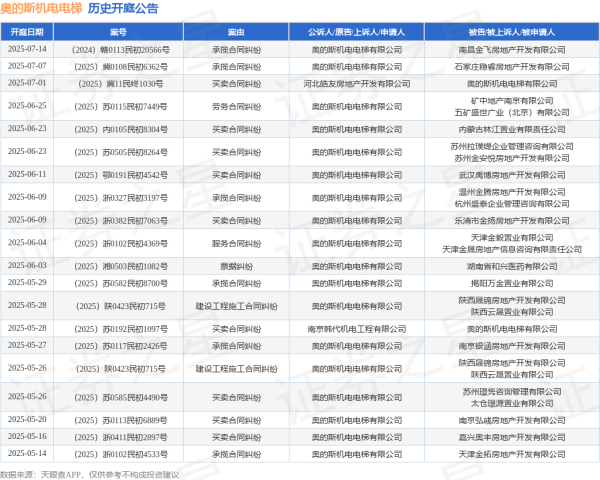The image size is (600, 480).
Task: Click defendant '湖南省和兴医药有限公司'
Action: coord(512,266)
